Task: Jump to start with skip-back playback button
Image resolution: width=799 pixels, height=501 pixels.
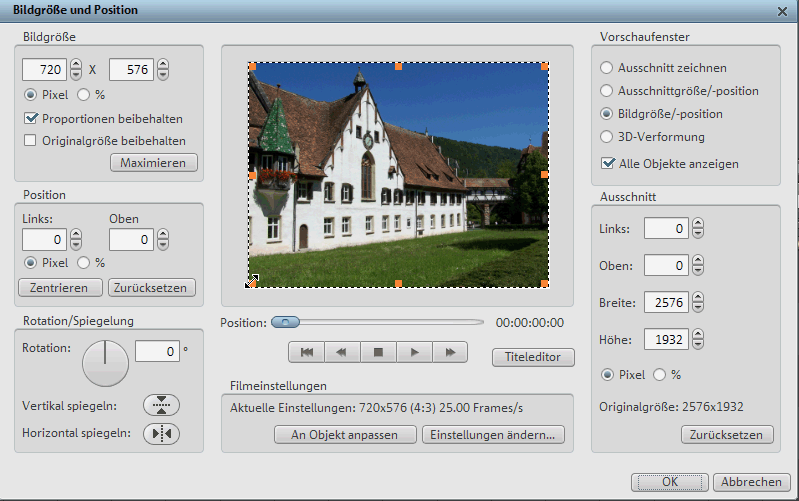Action: point(307,352)
